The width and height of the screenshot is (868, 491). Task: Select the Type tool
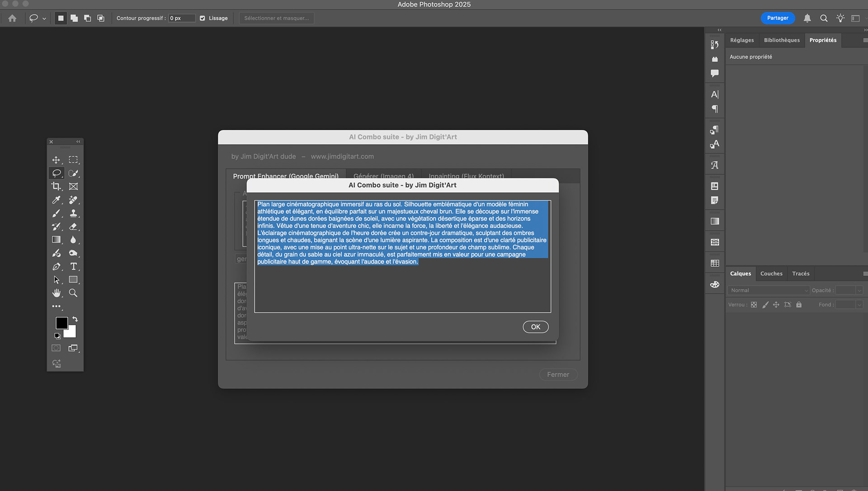coord(73,267)
